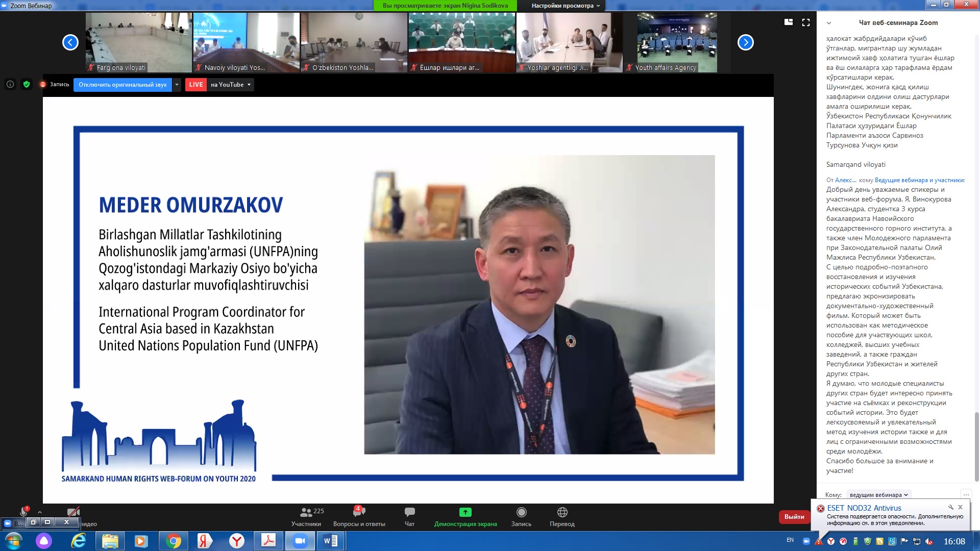Show next video participants with right arrow
The width and height of the screenshot is (980, 551).
(745, 42)
